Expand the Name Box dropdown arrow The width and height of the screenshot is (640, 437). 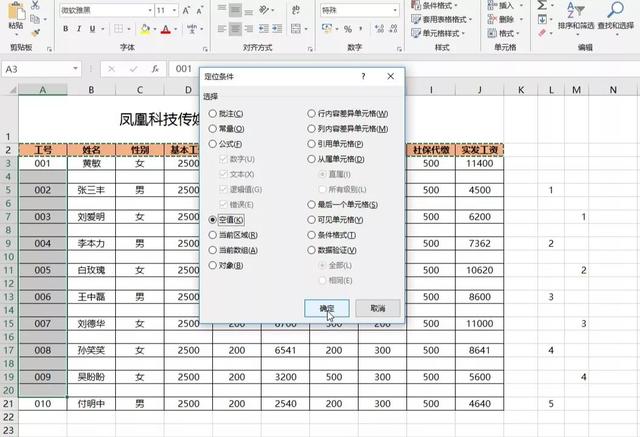[x=76, y=69]
